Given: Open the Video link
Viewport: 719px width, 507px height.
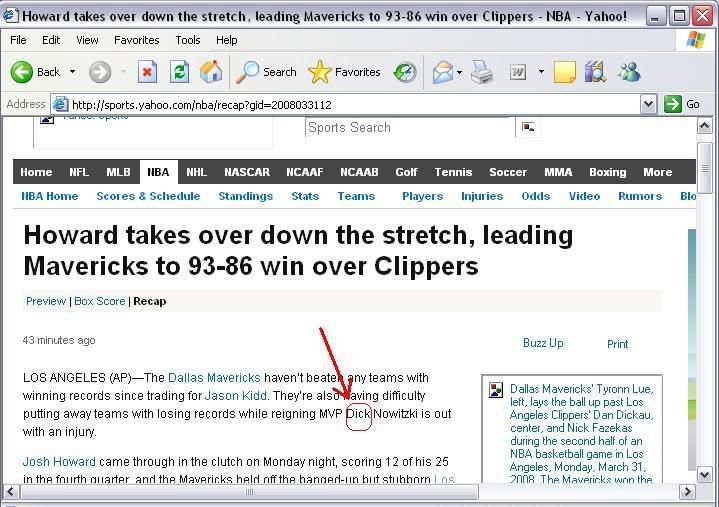Looking at the screenshot, I should click(584, 196).
